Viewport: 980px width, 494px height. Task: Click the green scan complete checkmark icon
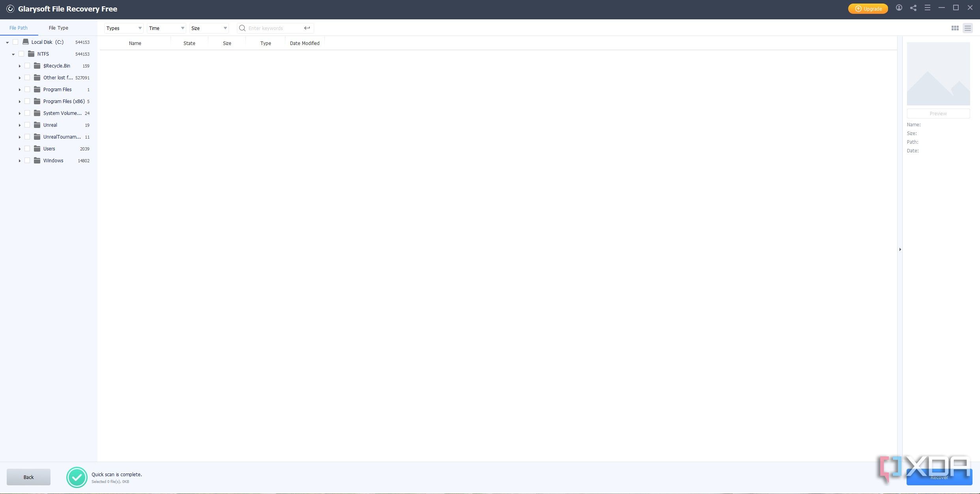click(x=77, y=477)
